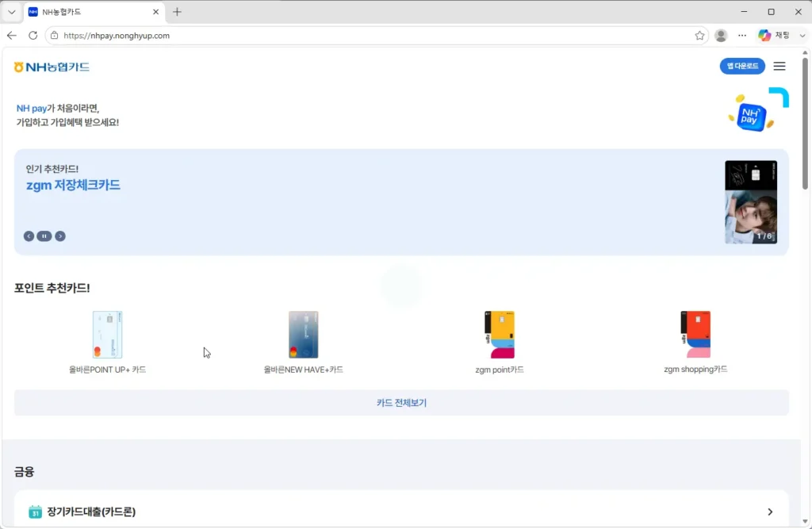This screenshot has width=812, height=529.
Task: Select the zgm shopping카드 image
Action: click(x=695, y=335)
